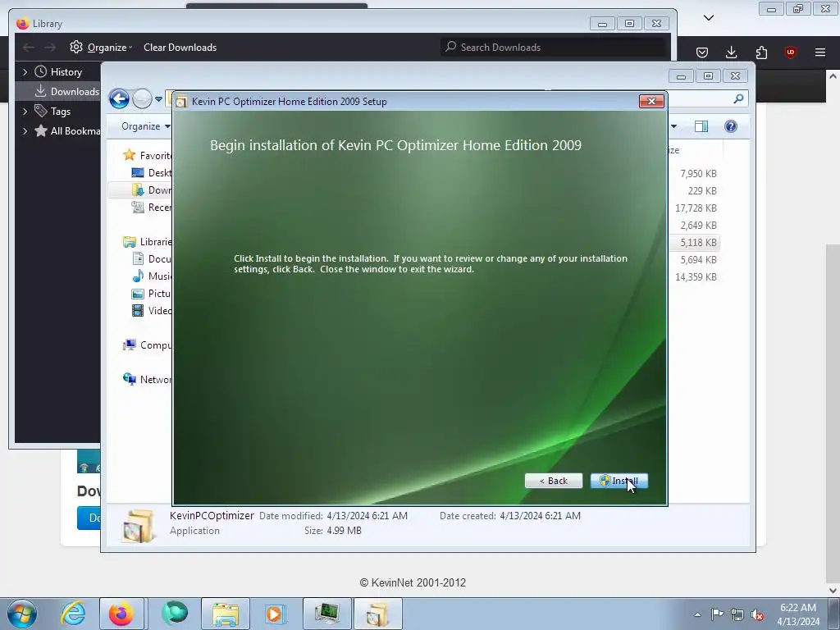Show hidden tray icons arrow
Screen dimensions: 840x630
[x=697, y=614]
